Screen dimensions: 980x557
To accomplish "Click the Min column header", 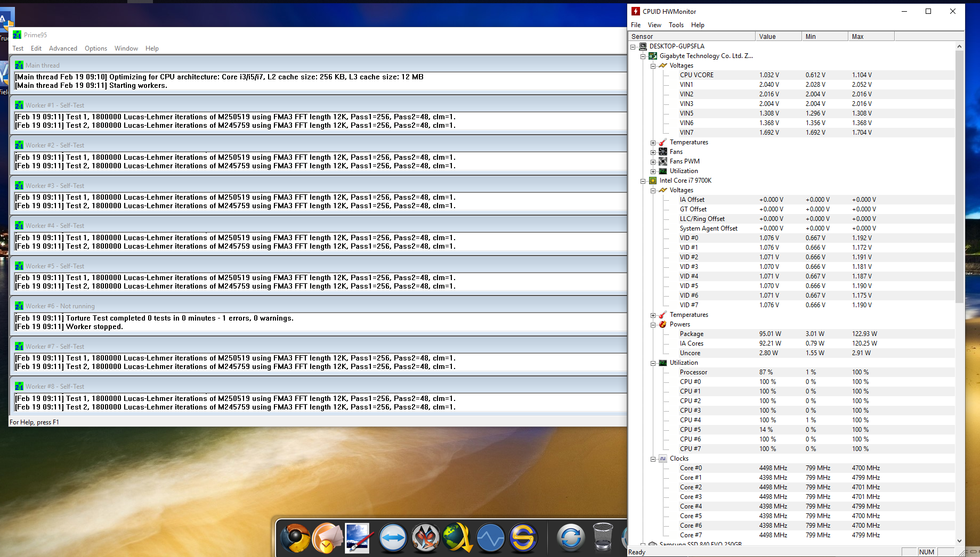I will (825, 36).
